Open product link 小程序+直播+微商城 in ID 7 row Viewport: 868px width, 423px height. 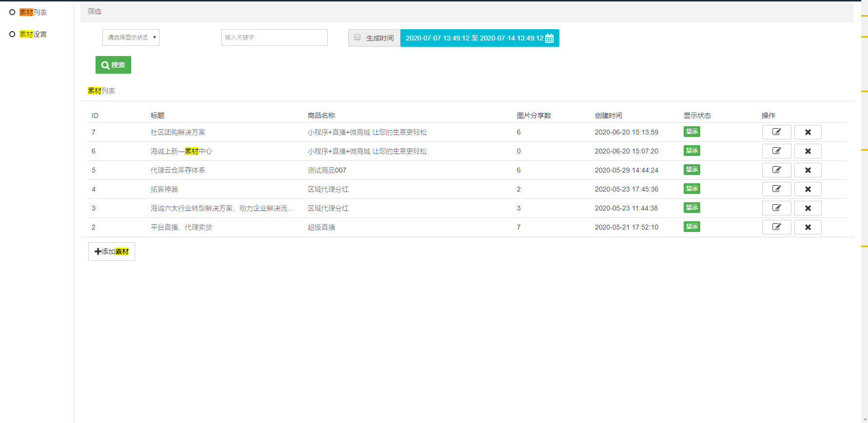[367, 132]
